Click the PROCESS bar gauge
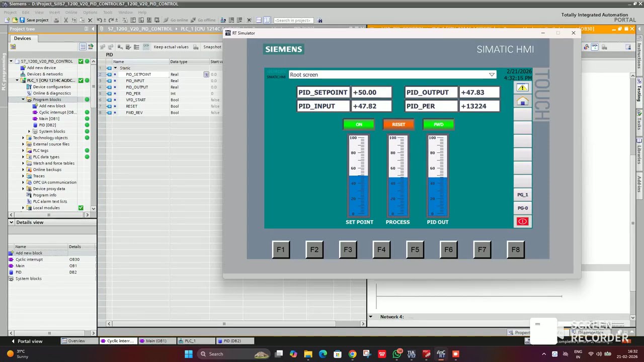This screenshot has width=644, height=362. [398, 176]
